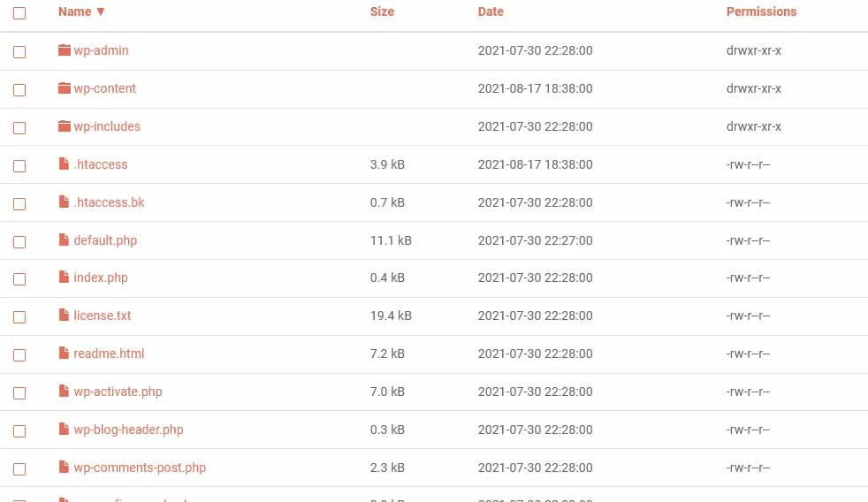Check the box for index.php
Image resolution: width=868 pixels, height=502 pixels.
point(19,279)
